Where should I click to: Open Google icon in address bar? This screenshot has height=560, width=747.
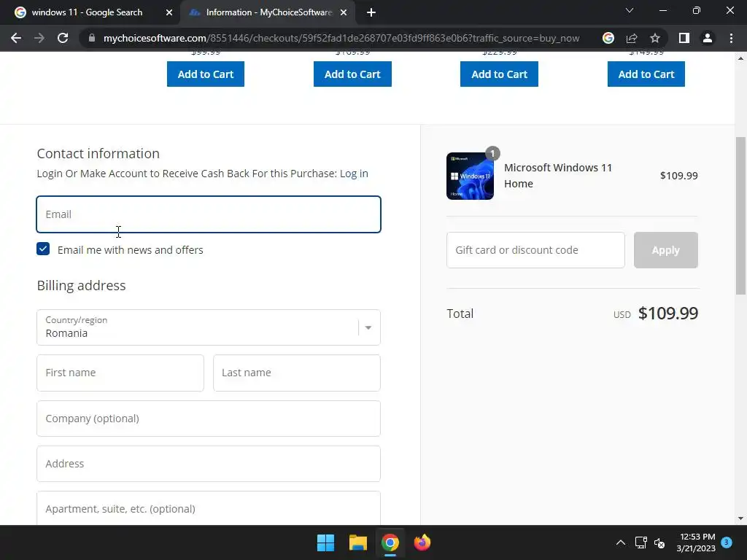[608, 38]
